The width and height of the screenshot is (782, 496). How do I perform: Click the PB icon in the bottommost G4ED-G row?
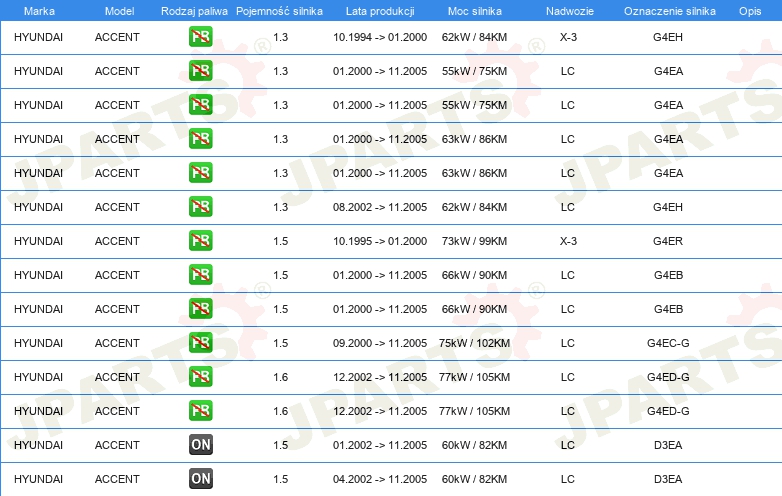[x=200, y=411]
